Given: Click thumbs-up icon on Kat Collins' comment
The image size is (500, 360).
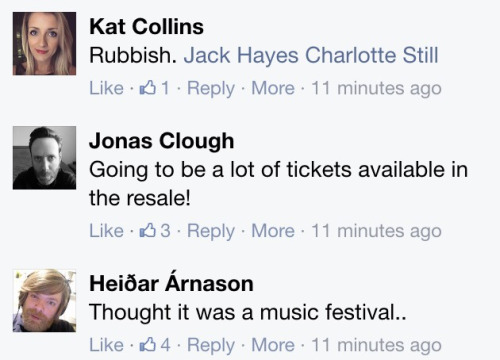Looking at the screenshot, I should 148,88.
